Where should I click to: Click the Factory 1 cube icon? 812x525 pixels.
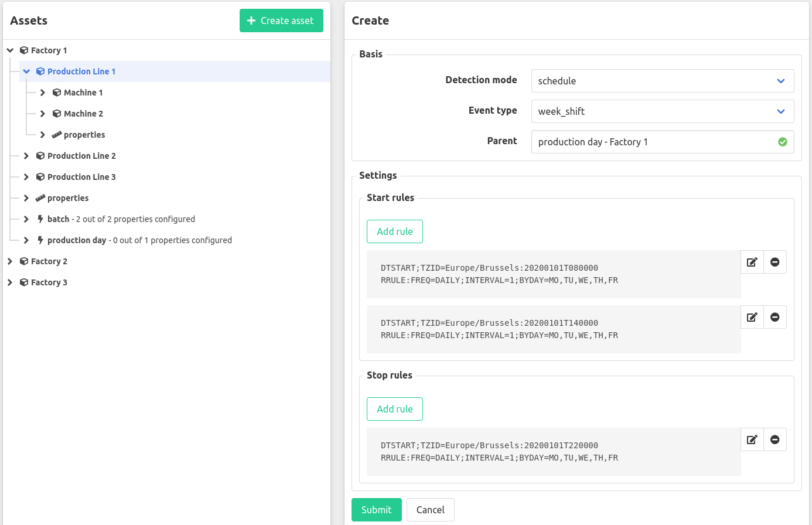[x=24, y=50]
